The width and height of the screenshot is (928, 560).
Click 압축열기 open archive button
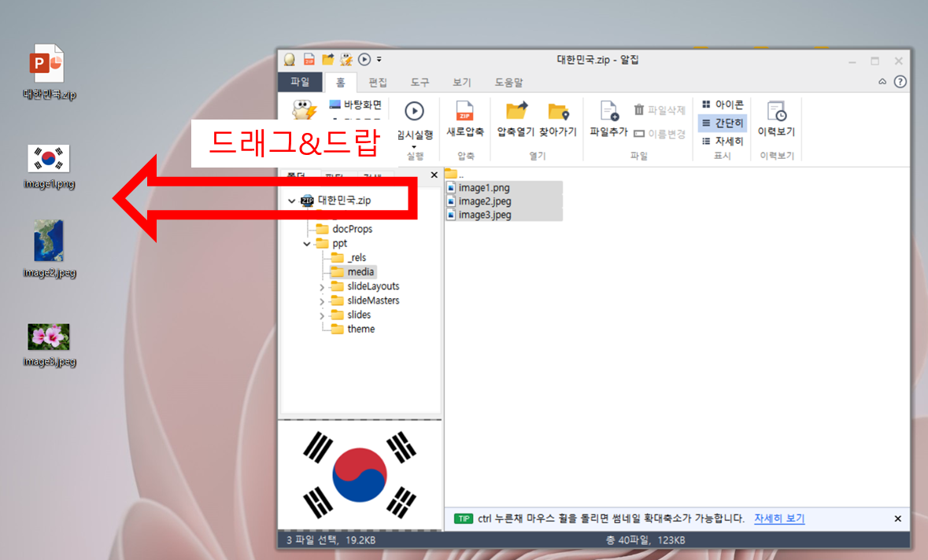coord(516,119)
